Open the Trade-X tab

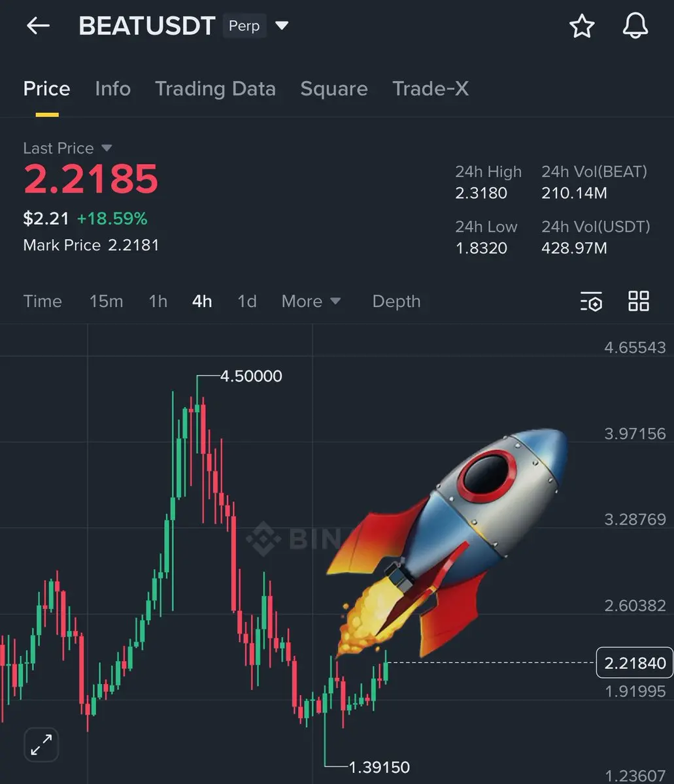point(430,89)
